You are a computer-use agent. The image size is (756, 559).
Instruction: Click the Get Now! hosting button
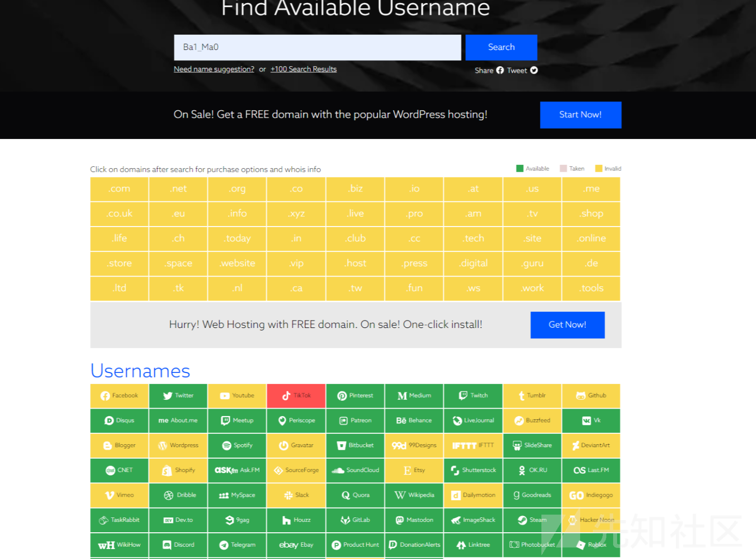(568, 325)
